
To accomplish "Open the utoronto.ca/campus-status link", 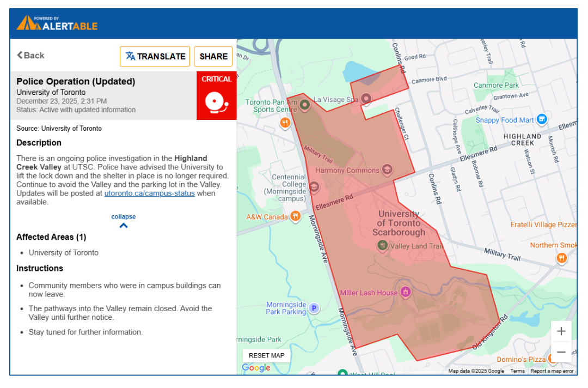I will click(150, 193).
